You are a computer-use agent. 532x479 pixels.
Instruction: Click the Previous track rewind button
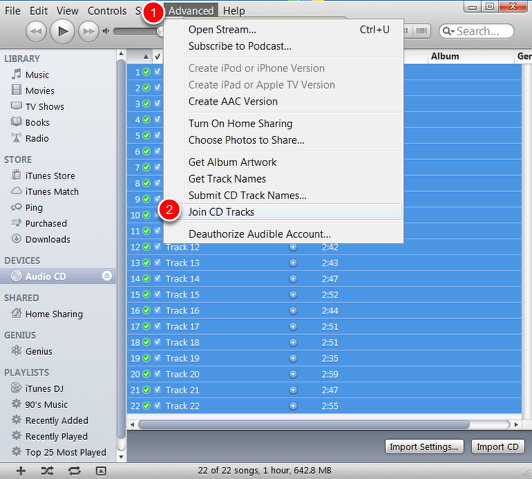36,32
